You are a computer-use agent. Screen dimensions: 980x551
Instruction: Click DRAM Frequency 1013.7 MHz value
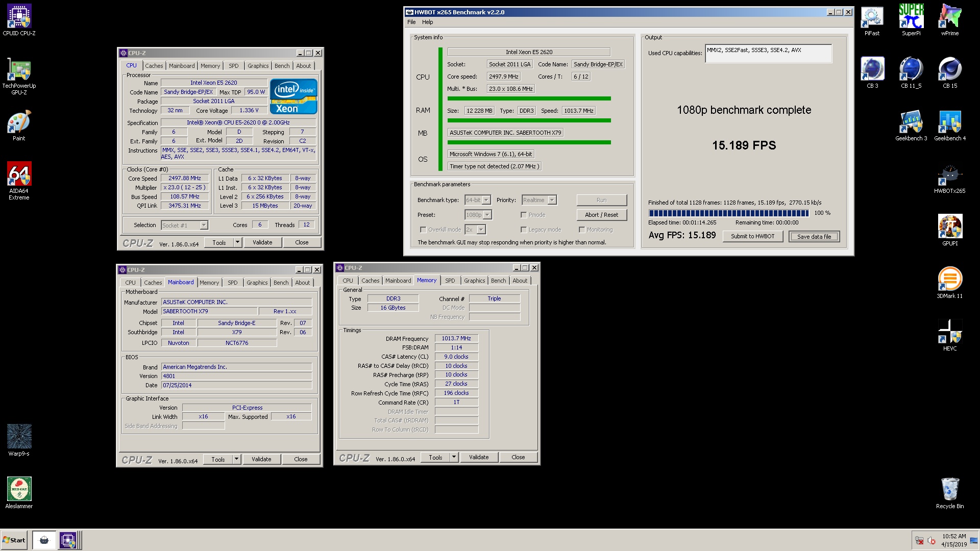pos(456,338)
